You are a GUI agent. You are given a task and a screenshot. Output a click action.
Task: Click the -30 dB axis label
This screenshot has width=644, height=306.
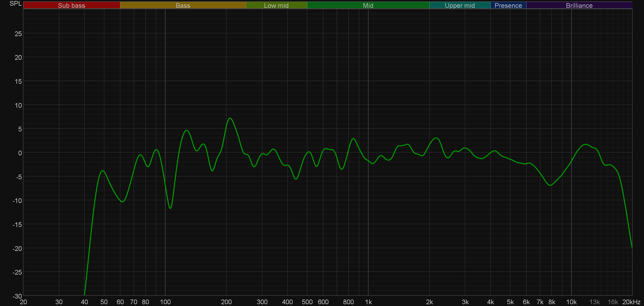[x=17, y=296]
